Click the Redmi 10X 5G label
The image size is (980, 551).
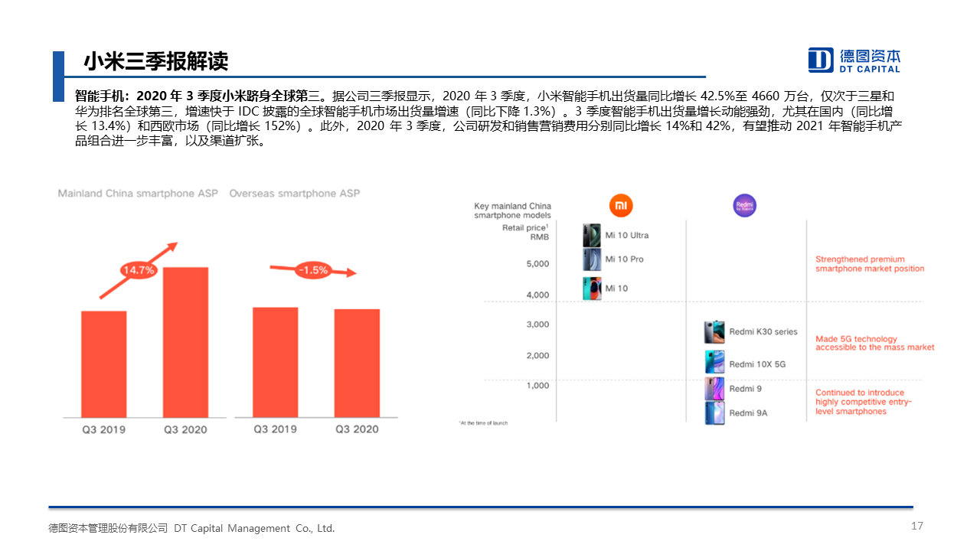tap(757, 364)
